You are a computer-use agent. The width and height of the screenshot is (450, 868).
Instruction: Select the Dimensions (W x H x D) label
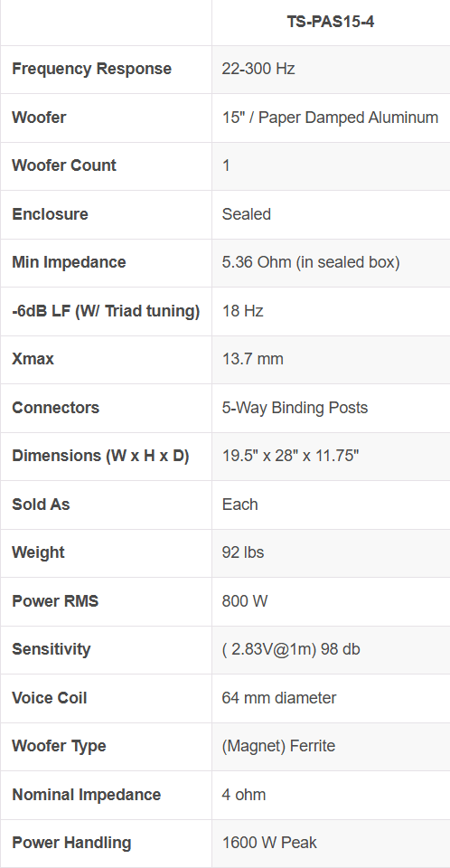pos(100,456)
